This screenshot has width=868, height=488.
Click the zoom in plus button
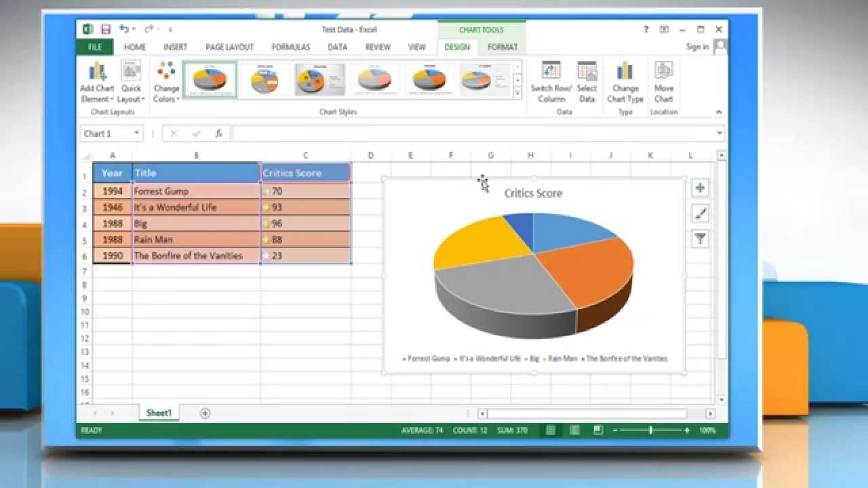[x=686, y=430]
